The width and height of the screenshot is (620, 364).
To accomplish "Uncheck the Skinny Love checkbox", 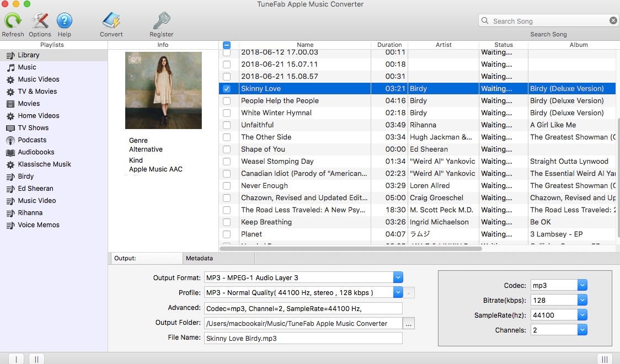I will tap(227, 89).
